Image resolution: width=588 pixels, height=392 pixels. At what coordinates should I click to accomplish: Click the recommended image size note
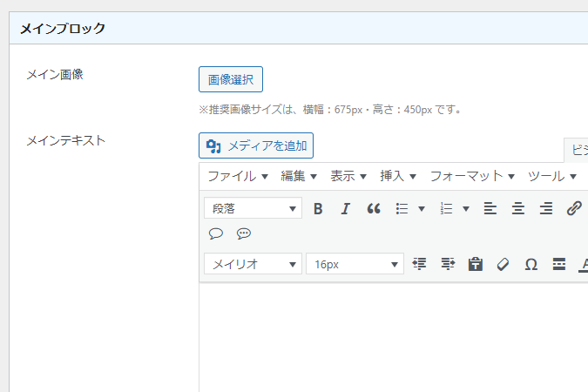(331, 110)
